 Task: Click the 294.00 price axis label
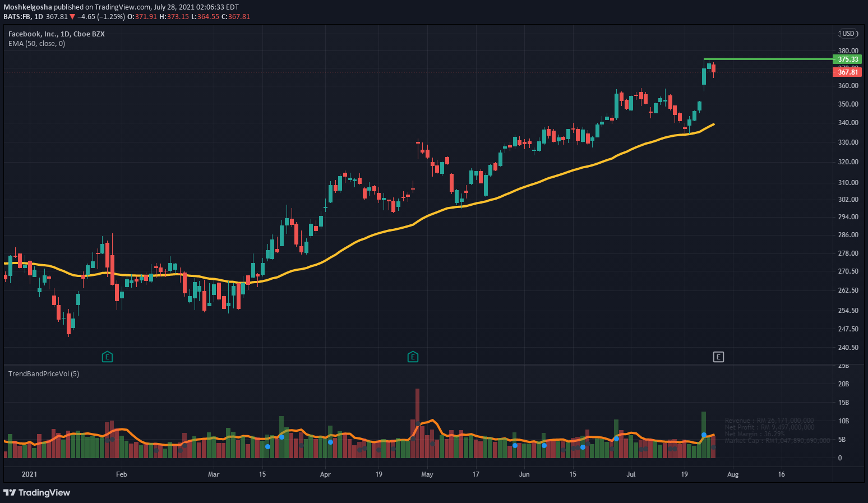pyautogui.click(x=848, y=216)
